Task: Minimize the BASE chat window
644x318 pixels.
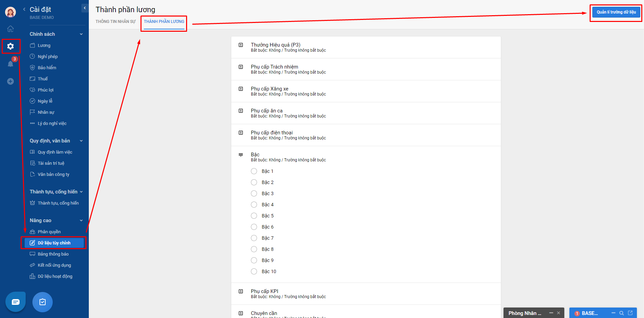Action: pyautogui.click(x=613, y=313)
